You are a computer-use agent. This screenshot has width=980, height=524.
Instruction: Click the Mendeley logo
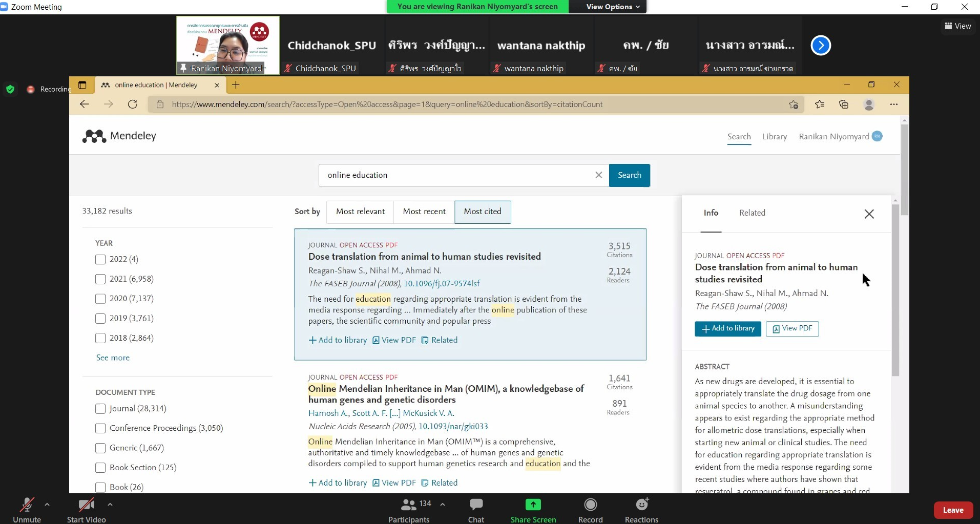[x=119, y=136]
